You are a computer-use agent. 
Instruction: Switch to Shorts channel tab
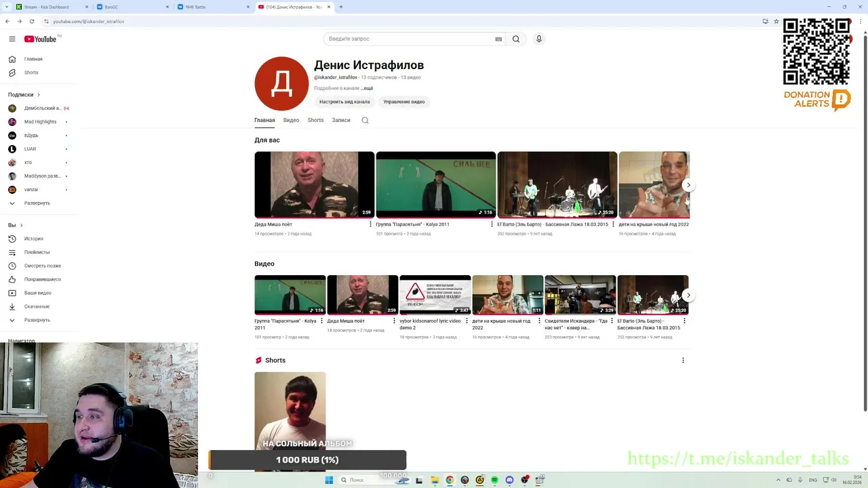[x=315, y=121]
